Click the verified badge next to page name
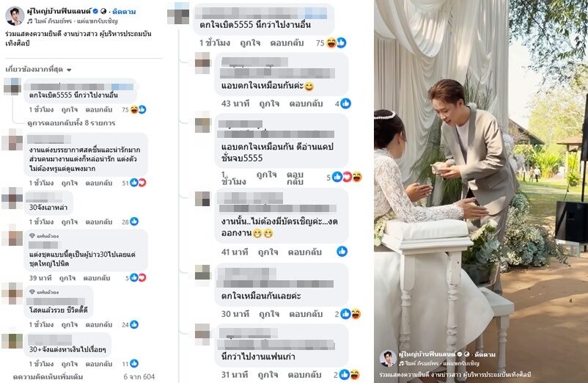Image resolution: width=588 pixels, height=383 pixels. pyautogui.click(x=95, y=11)
